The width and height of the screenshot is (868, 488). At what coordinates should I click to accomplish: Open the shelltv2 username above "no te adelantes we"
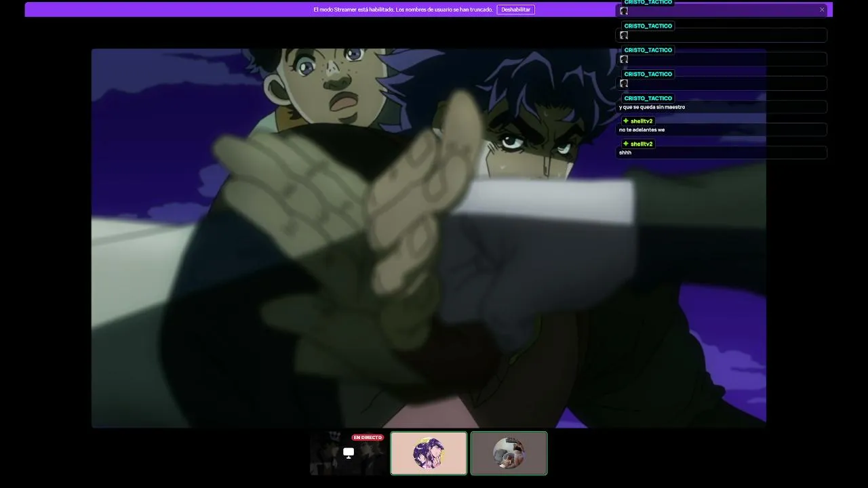(x=642, y=121)
